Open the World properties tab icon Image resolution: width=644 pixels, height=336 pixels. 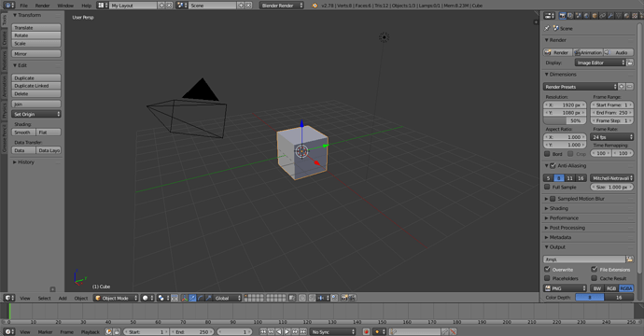coord(586,16)
